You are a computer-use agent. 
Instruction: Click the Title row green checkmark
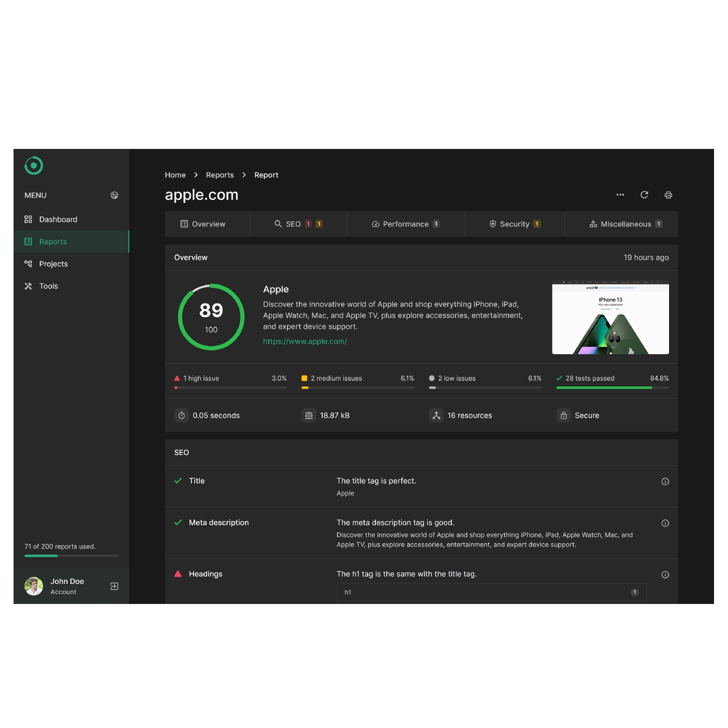(178, 481)
